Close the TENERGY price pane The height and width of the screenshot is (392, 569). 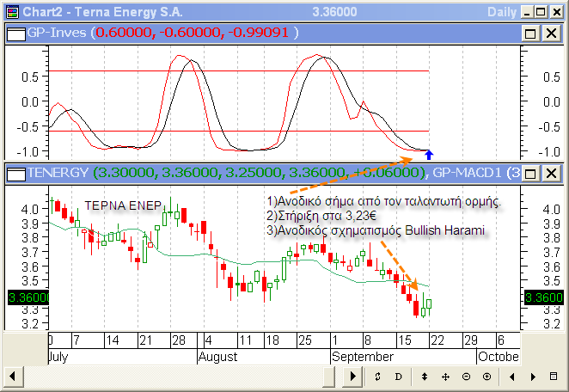tap(551, 174)
